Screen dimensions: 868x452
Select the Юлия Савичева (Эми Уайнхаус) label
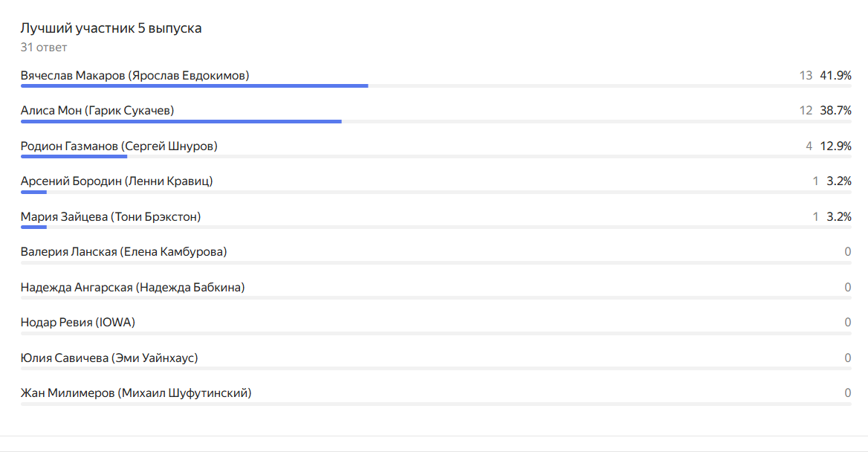[x=109, y=358]
